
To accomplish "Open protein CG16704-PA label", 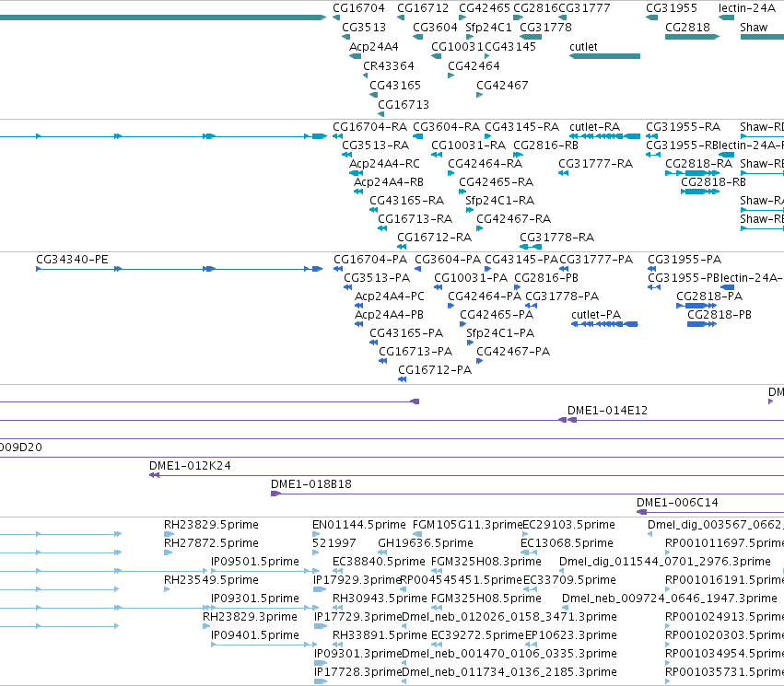I will pos(370,260).
